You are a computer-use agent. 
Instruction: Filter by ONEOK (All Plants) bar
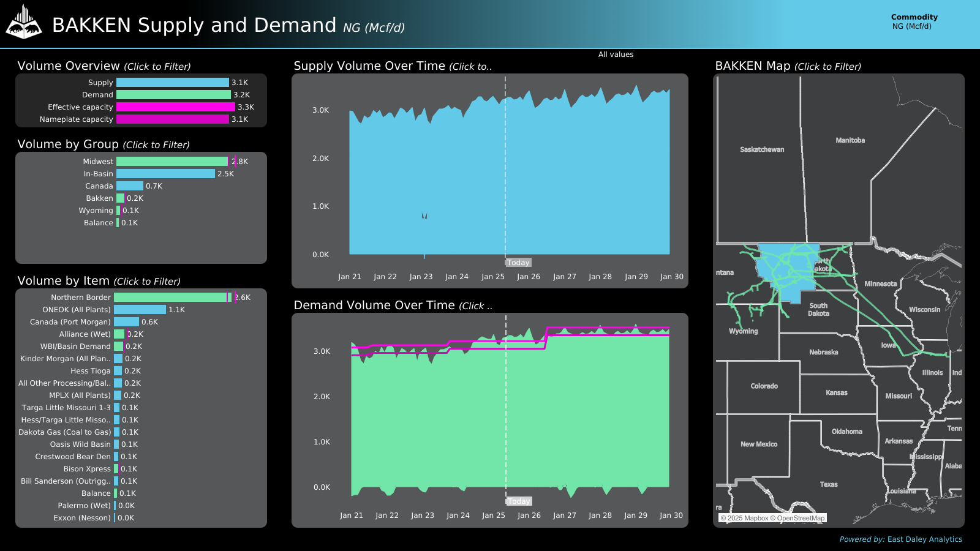click(x=140, y=310)
